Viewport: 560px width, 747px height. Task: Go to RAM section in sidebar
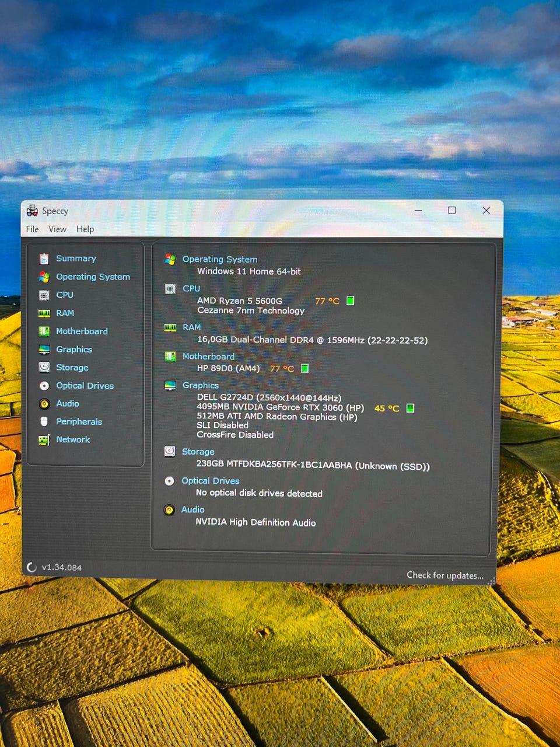[65, 313]
